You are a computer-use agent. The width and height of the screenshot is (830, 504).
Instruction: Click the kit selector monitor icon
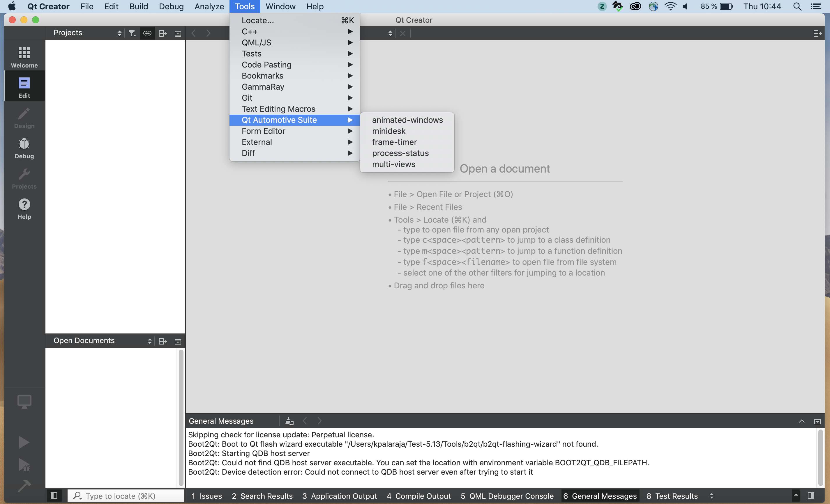(x=24, y=402)
